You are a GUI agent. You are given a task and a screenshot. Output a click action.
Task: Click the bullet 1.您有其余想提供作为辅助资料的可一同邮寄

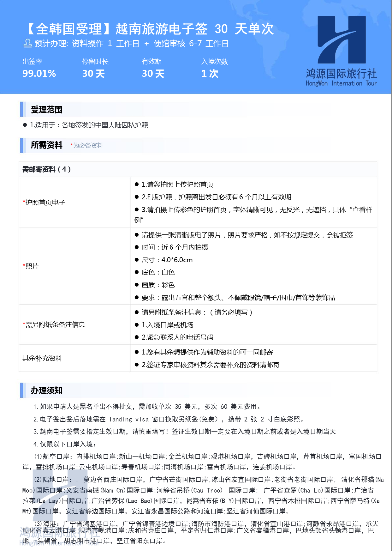pyautogui.click(x=204, y=352)
